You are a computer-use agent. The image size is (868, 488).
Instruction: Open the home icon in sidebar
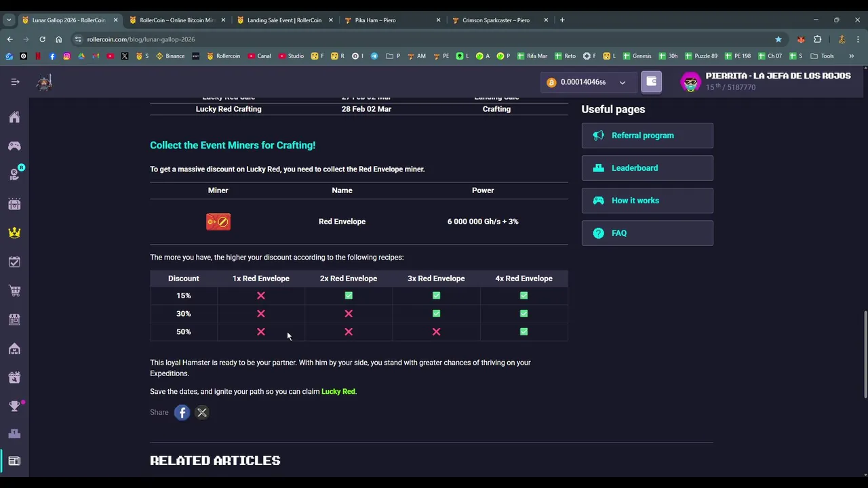point(14,117)
